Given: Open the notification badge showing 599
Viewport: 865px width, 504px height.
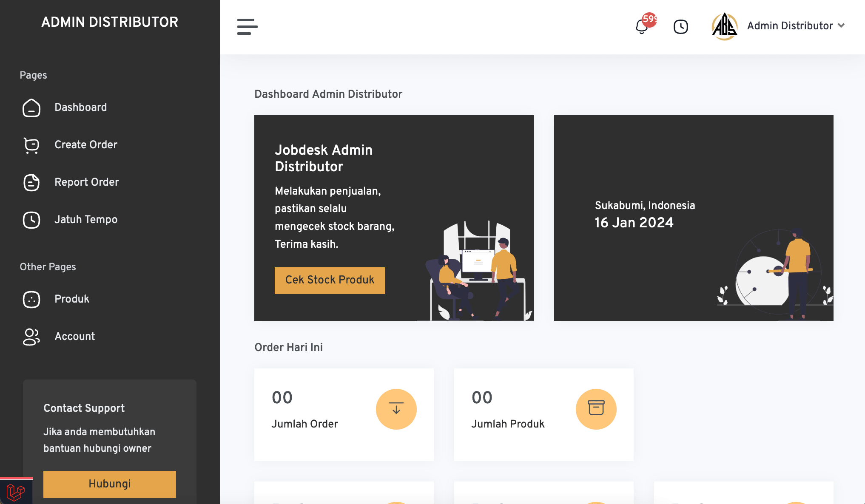Looking at the screenshot, I should pos(650,19).
